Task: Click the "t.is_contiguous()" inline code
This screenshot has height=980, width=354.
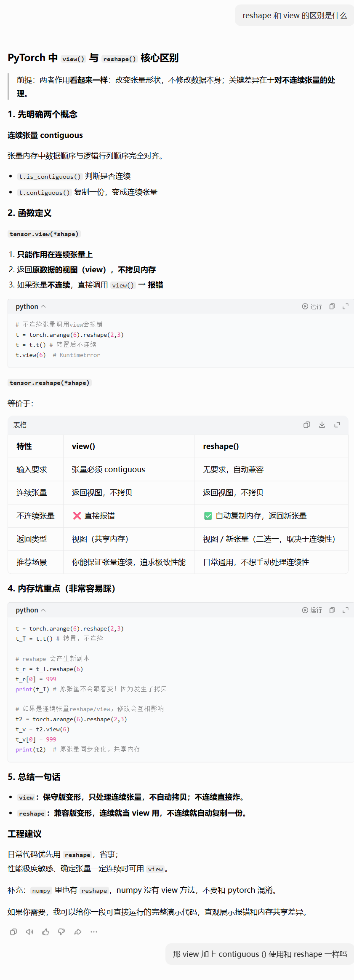Action: click(x=49, y=177)
